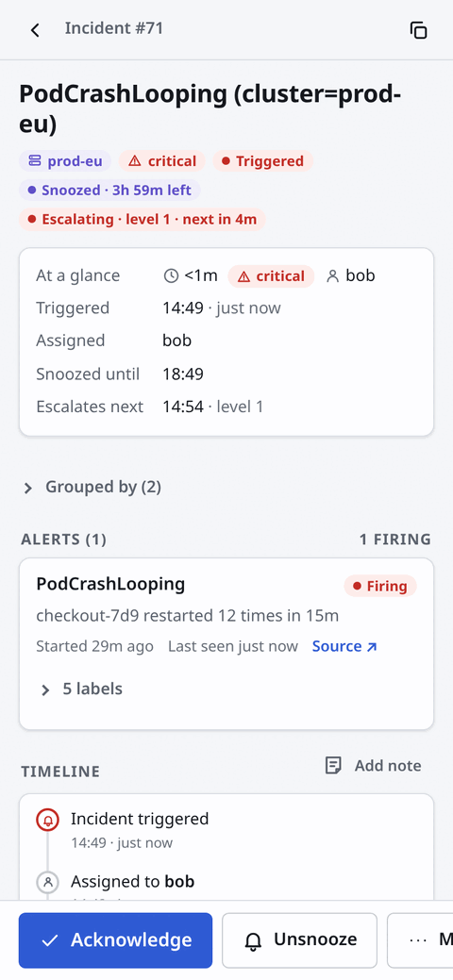The image size is (453, 980).
Task: Click the Add note button
Action: [373, 766]
